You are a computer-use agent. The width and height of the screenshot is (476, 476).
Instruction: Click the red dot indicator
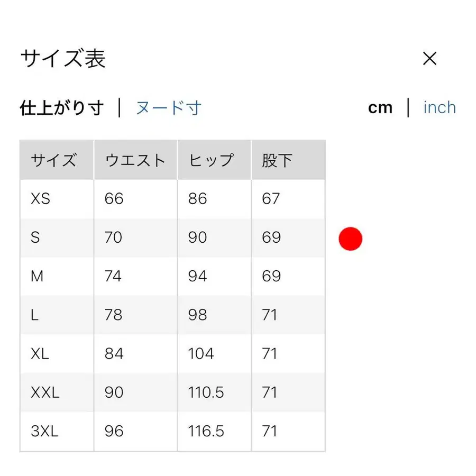pos(350,238)
